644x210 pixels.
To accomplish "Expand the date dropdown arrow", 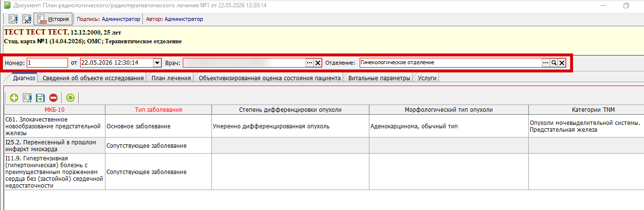I will point(157,63).
